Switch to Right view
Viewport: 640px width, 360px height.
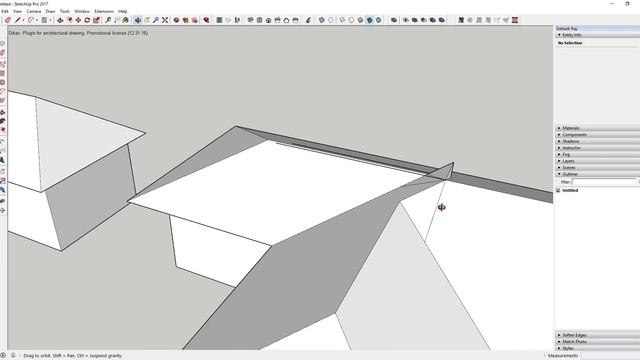point(277,20)
